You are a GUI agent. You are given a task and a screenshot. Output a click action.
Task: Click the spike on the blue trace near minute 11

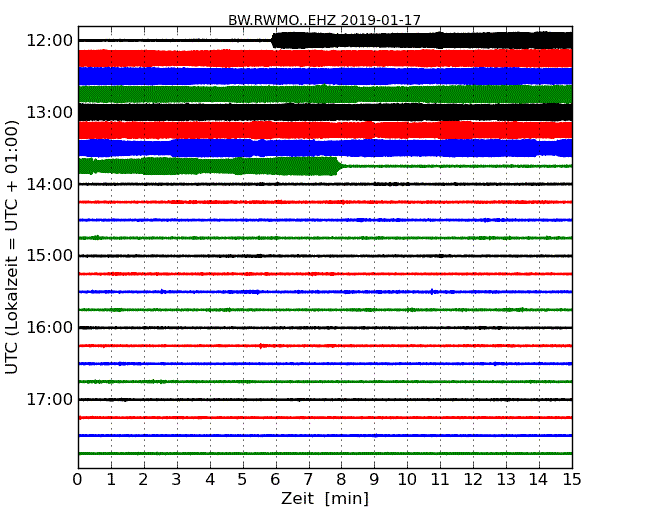tap(432, 292)
